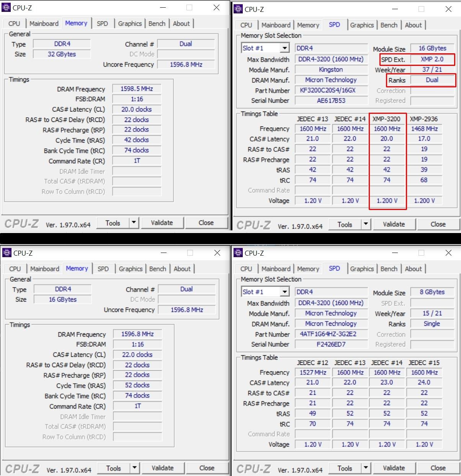Click Validate in the Kingston SPD window
Viewport: 461px width, 476px height.
(x=394, y=224)
